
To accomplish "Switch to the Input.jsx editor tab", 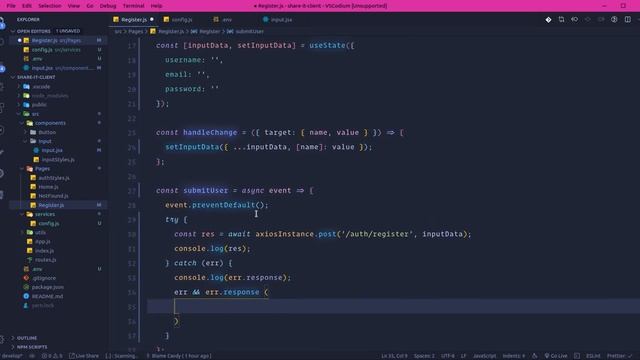I will [x=282, y=20].
